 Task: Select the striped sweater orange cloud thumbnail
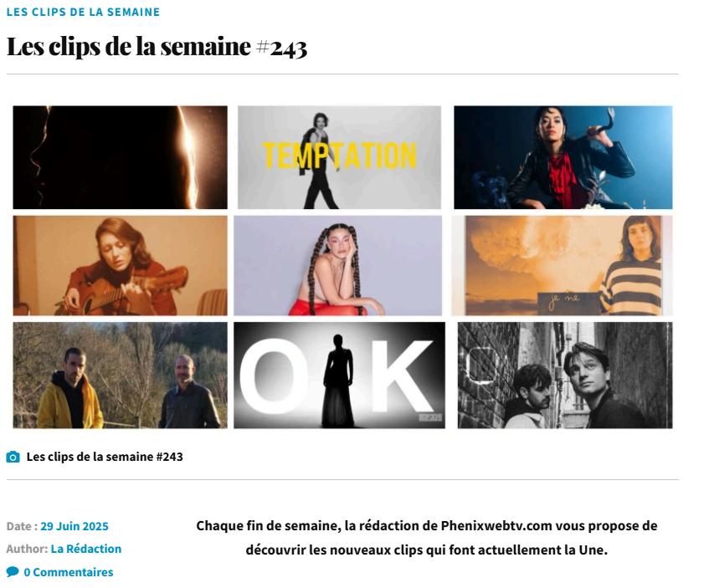(x=562, y=265)
